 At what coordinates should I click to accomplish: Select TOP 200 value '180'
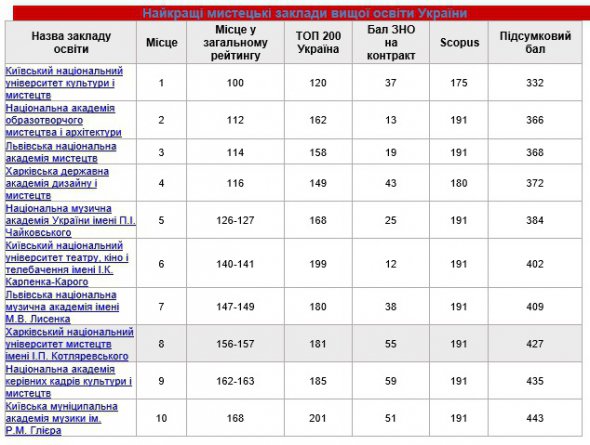(318, 307)
